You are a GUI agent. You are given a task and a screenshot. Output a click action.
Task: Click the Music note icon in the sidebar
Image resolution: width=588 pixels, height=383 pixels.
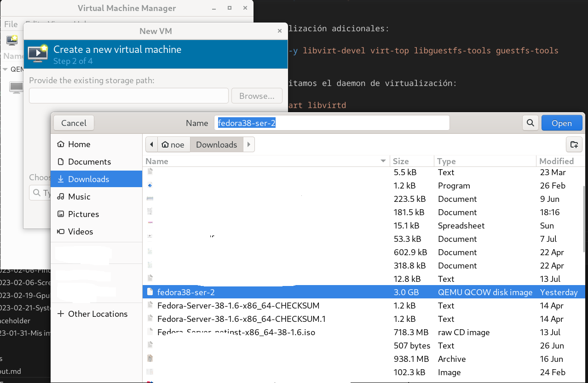coord(61,197)
